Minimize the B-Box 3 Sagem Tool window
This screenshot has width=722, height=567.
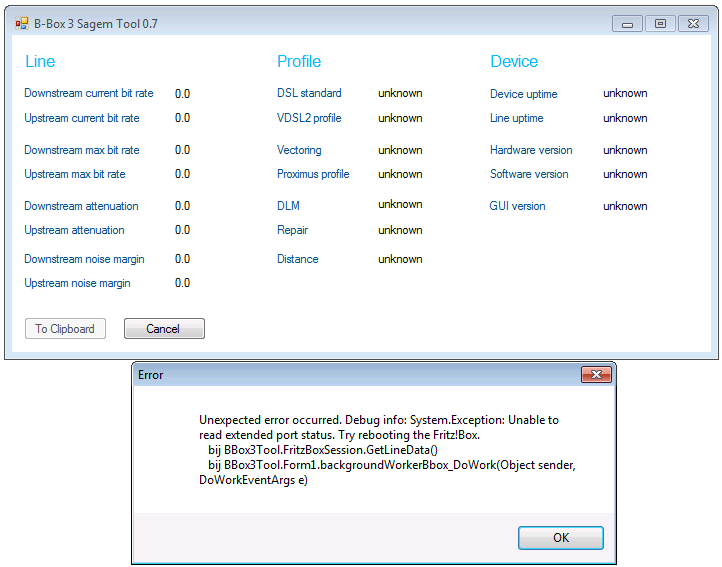(627, 23)
